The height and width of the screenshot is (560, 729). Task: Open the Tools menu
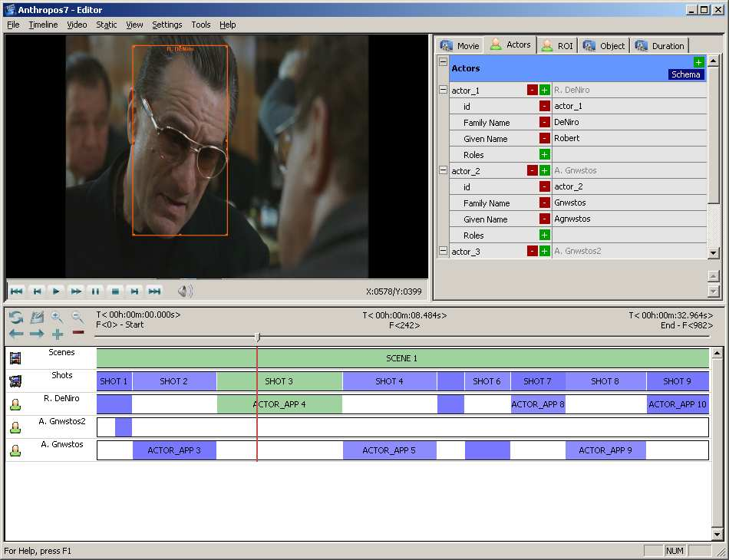[x=201, y=25]
